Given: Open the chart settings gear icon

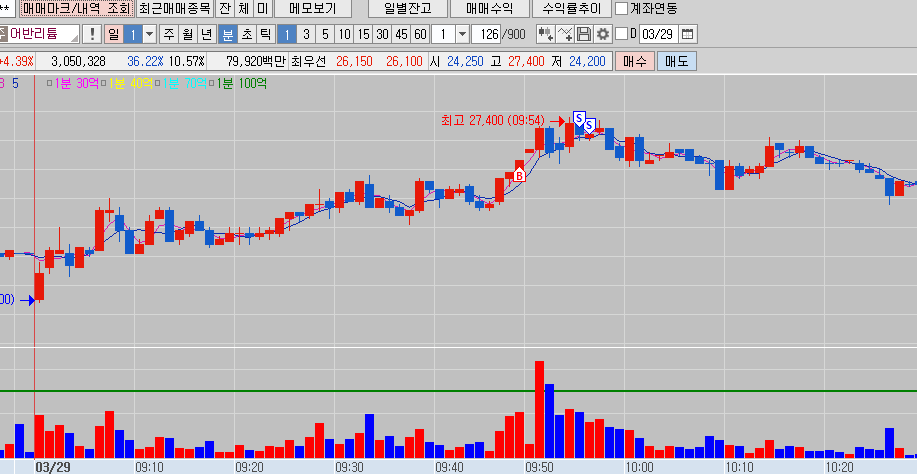Looking at the screenshot, I should [602, 34].
